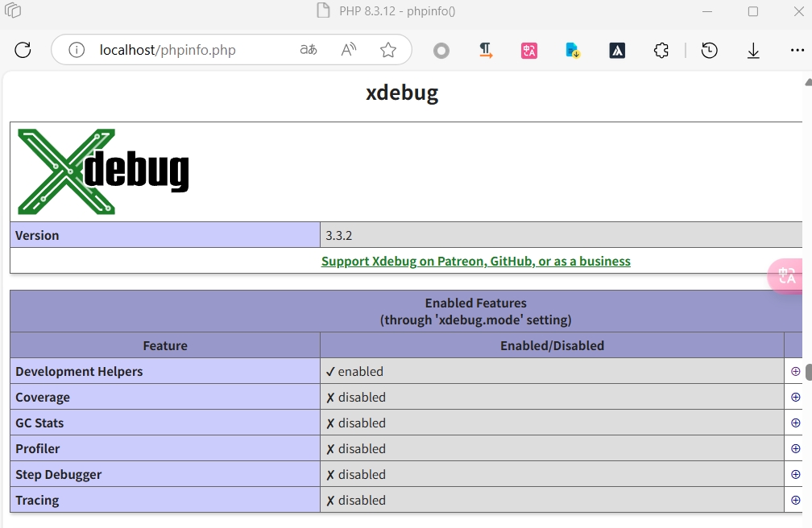812x528 pixels.
Task: Click the page file icon beside the title
Action: (323, 10)
